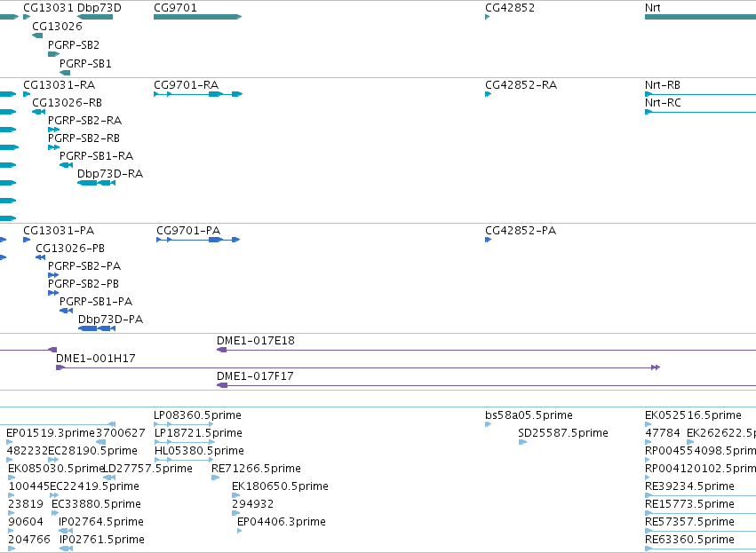The height and width of the screenshot is (553, 756).
Task: Click the CG13026-PB protein label
Action: point(70,249)
